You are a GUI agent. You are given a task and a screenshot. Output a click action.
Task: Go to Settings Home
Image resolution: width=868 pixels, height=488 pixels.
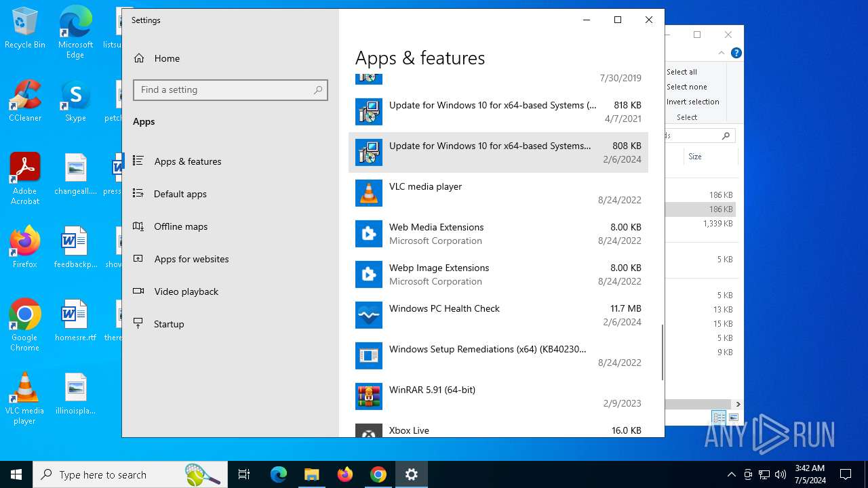(x=231, y=58)
